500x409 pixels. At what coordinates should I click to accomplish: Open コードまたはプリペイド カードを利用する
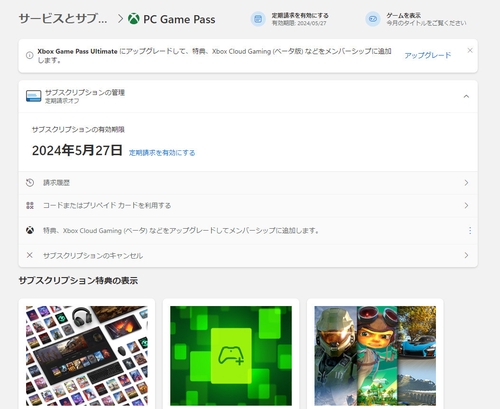coord(248,206)
